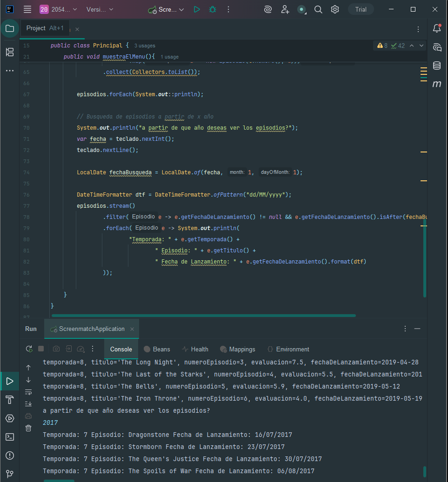Image resolution: width=448 pixels, height=482 pixels.
Task: Open more run actions next to Debug
Action: point(228,10)
